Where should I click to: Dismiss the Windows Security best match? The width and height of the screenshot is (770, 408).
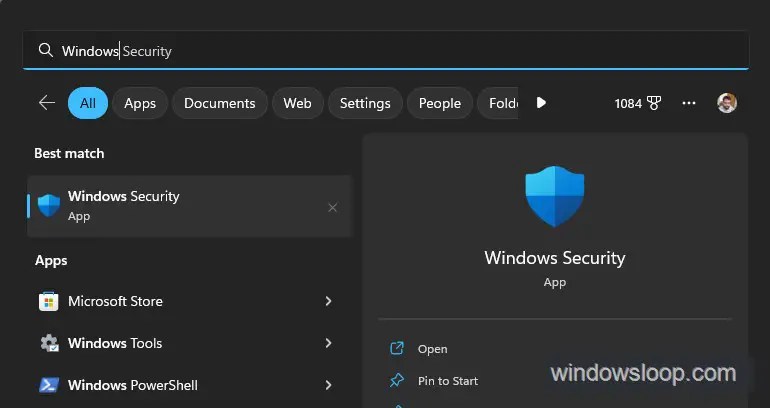[333, 207]
